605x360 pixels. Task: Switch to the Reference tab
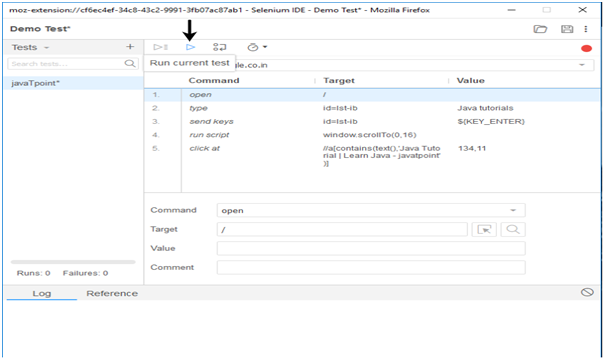point(112,294)
